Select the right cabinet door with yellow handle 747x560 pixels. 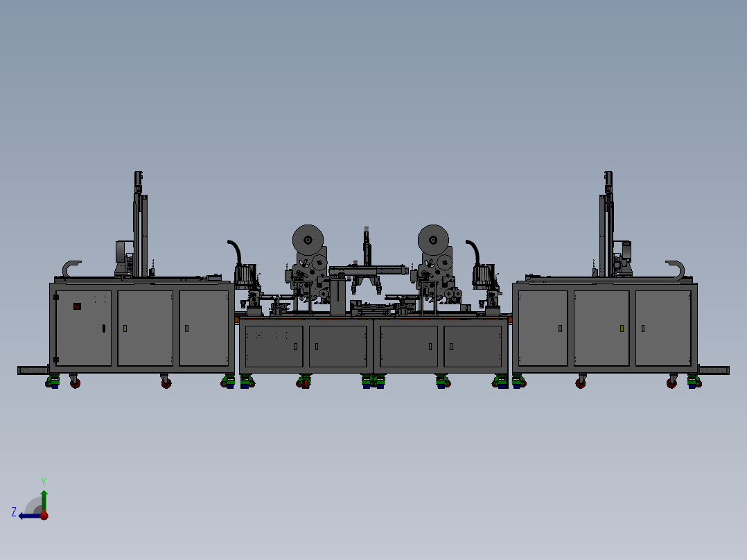pyautogui.click(x=601, y=329)
